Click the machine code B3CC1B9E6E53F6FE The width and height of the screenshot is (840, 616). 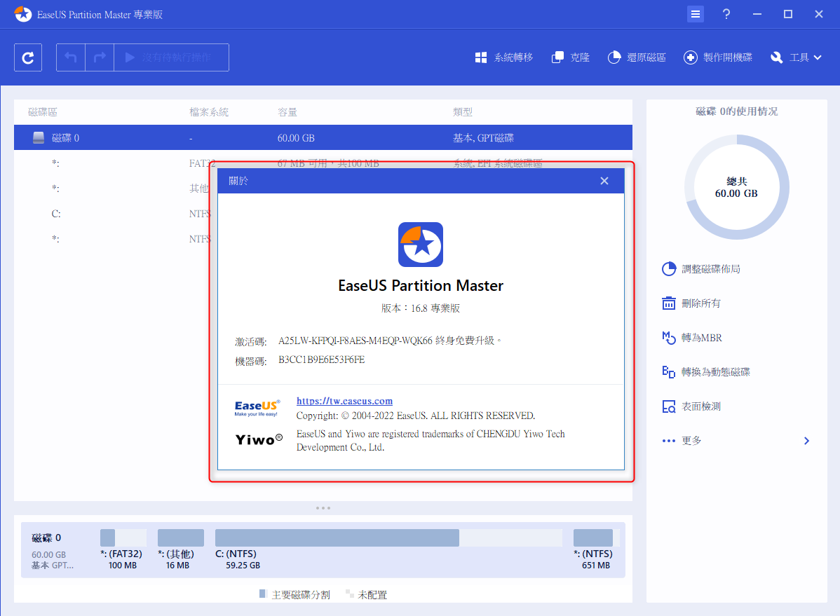tap(321, 360)
